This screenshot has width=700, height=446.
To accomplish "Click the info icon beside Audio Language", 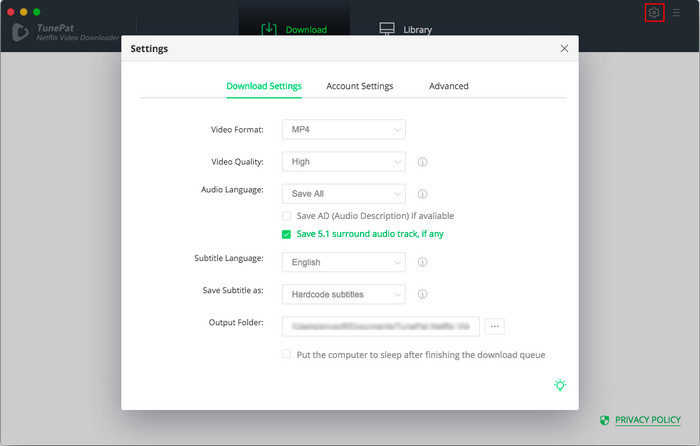I will [x=422, y=194].
